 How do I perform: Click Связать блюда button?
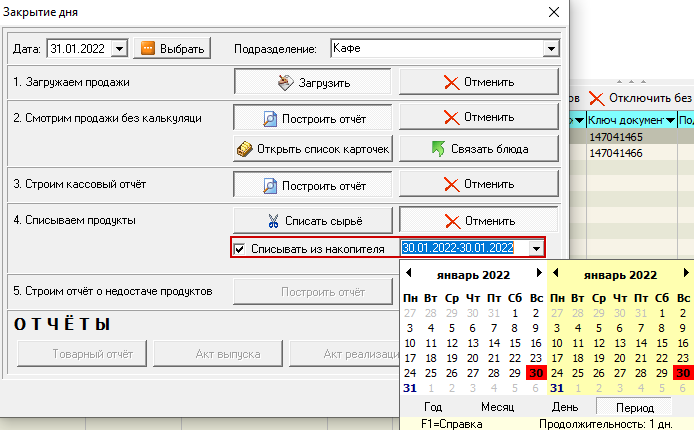pos(479,148)
